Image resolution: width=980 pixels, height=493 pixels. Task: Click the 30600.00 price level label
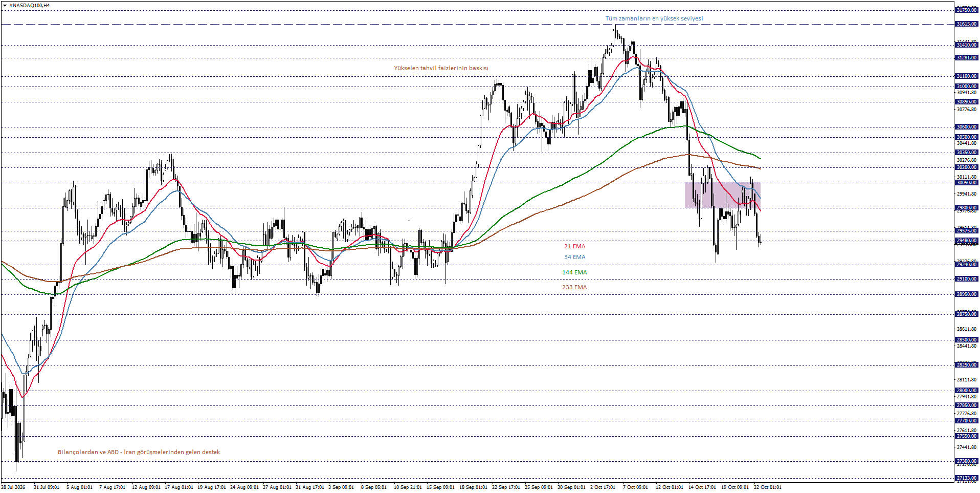(966, 127)
